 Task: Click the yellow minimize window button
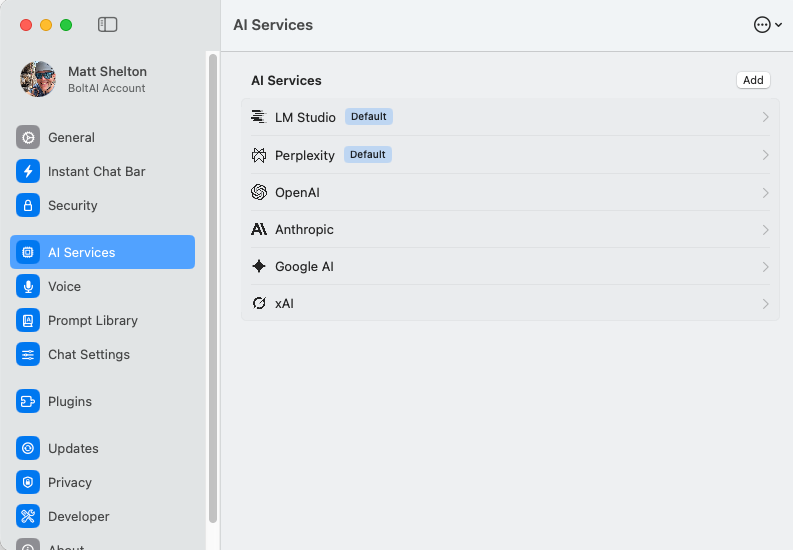(x=46, y=25)
